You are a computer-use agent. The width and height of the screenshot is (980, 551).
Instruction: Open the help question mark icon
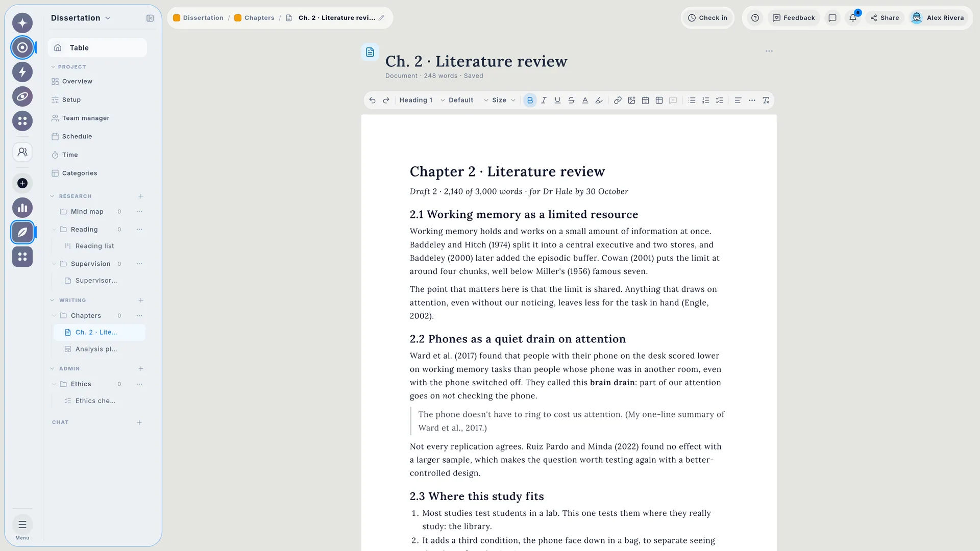[755, 18]
